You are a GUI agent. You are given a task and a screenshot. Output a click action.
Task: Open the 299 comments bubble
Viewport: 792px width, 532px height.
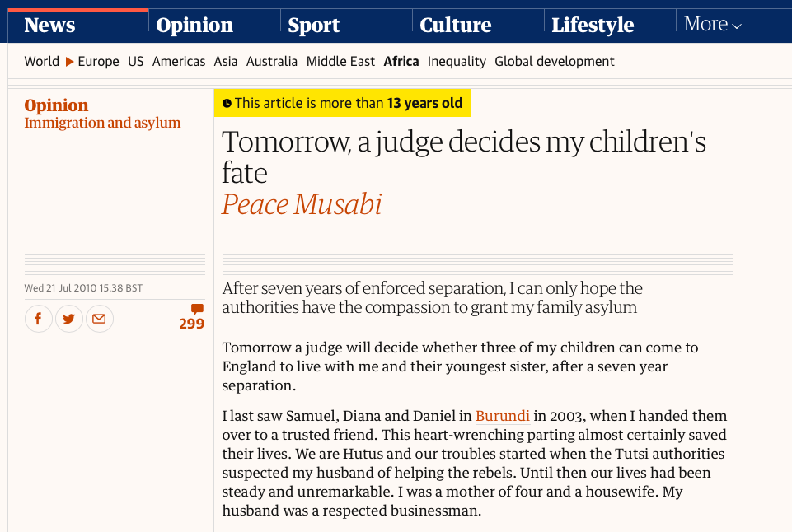coord(192,318)
